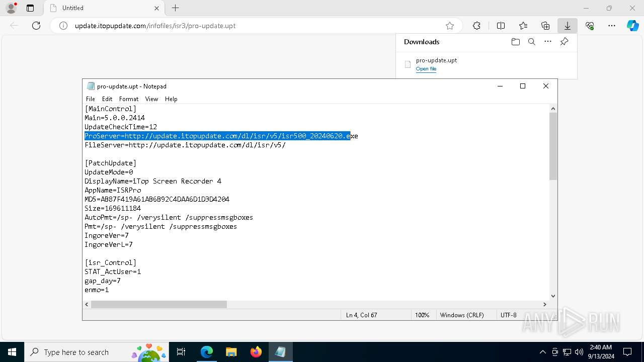Open the Favorites list icon
644x362 pixels.
pyautogui.click(x=523, y=26)
